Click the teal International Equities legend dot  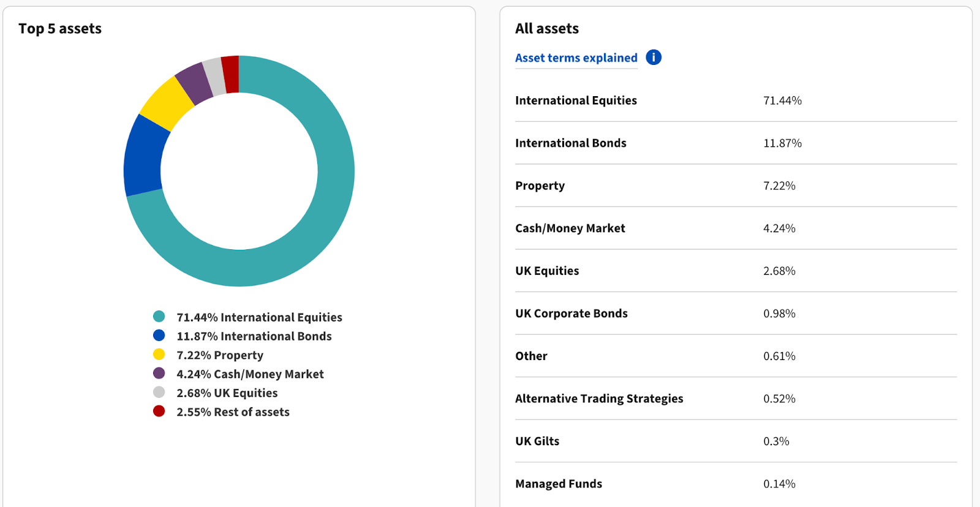159,317
